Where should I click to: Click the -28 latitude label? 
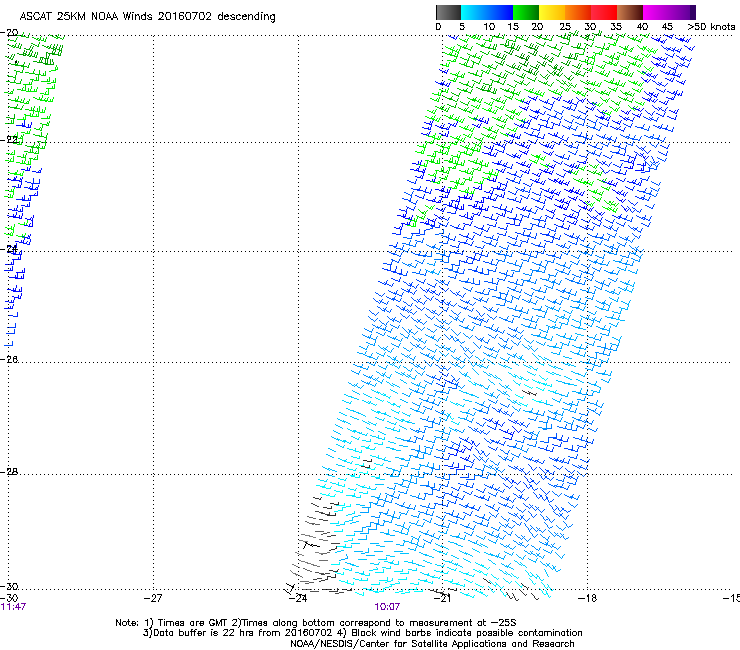click(x=9, y=472)
